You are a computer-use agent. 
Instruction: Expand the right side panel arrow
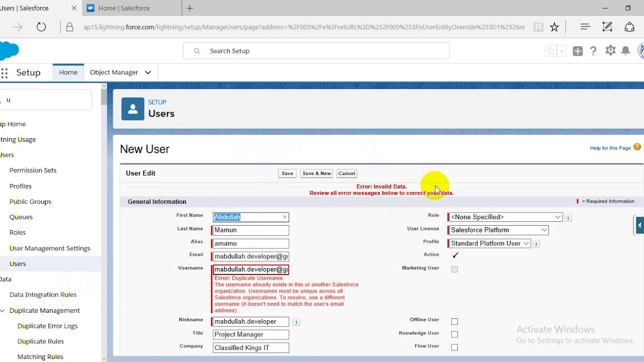(639, 225)
